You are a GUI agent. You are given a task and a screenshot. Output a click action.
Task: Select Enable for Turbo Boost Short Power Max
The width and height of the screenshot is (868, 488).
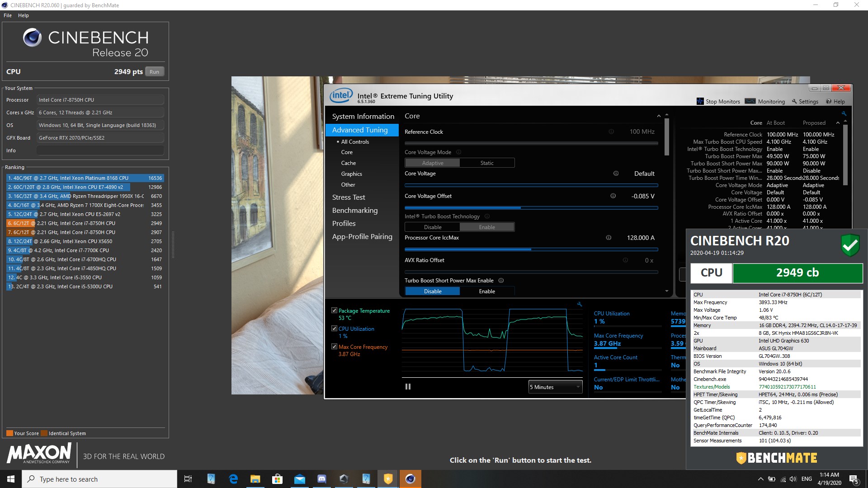(x=487, y=291)
